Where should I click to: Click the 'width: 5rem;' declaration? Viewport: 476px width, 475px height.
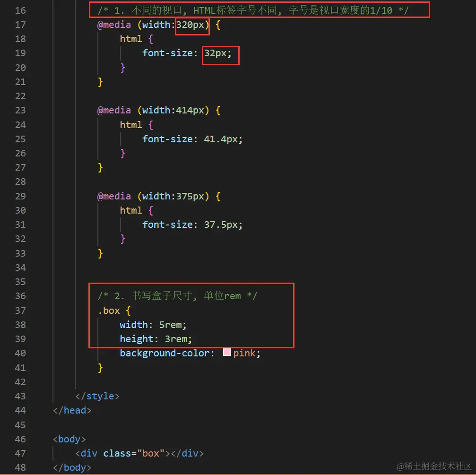click(153, 325)
